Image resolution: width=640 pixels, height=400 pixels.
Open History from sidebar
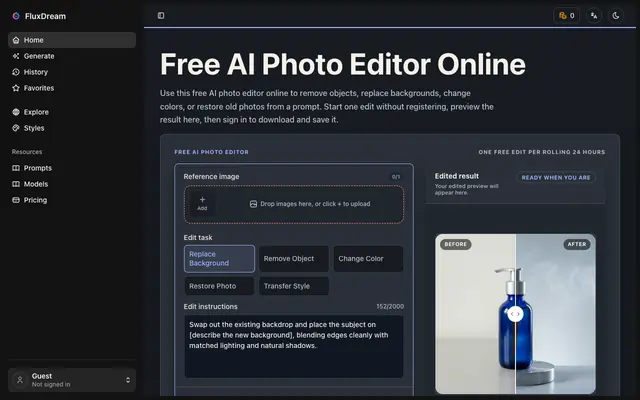point(72,72)
